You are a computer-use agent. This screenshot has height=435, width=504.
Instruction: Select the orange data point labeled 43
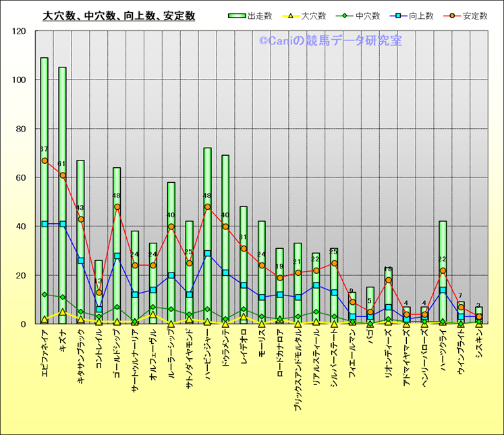pyautogui.click(x=81, y=219)
